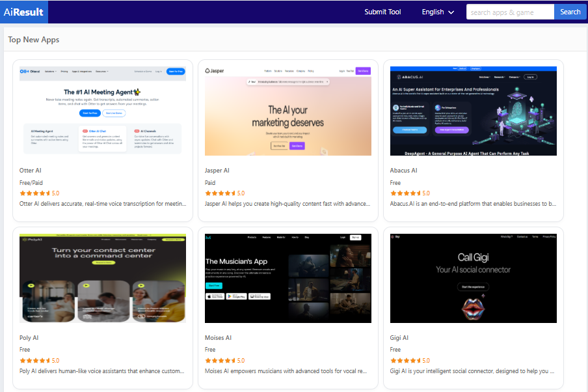Open the Gigi AI lips thumbnail
The width and height of the screenshot is (588, 392).
[474, 278]
